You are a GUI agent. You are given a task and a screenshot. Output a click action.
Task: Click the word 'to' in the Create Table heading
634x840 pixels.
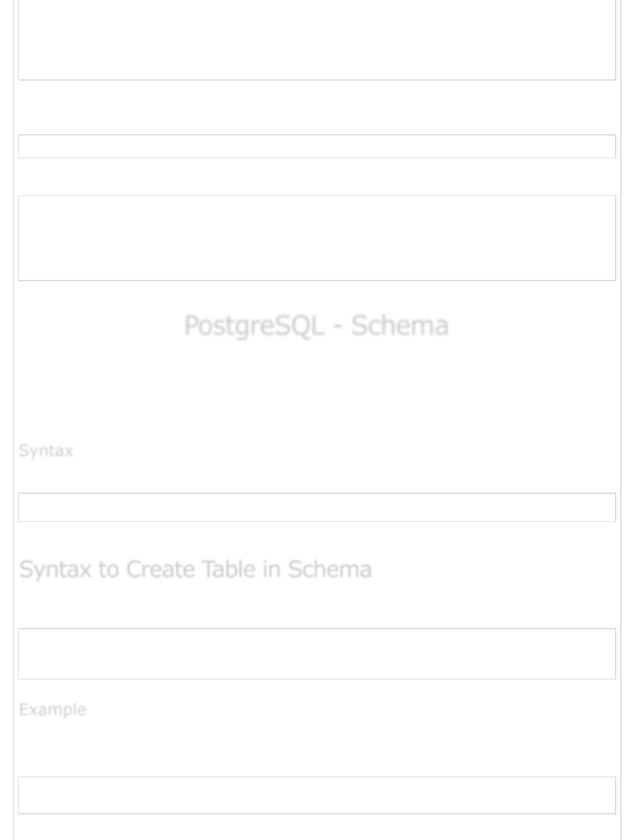109,570
